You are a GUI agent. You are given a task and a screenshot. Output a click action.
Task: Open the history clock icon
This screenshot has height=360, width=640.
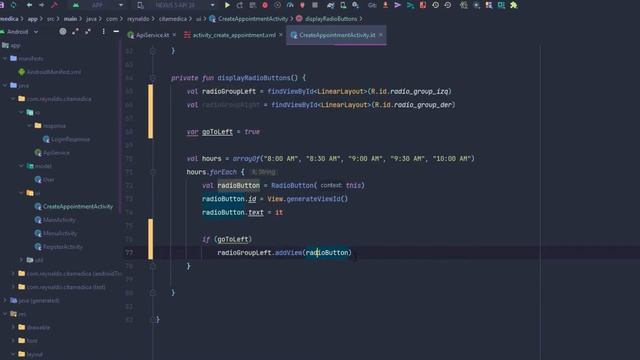[436, 5]
